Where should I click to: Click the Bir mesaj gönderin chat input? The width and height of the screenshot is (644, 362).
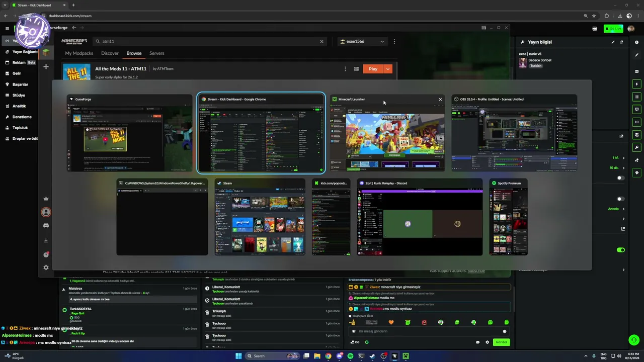(x=429, y=331)
